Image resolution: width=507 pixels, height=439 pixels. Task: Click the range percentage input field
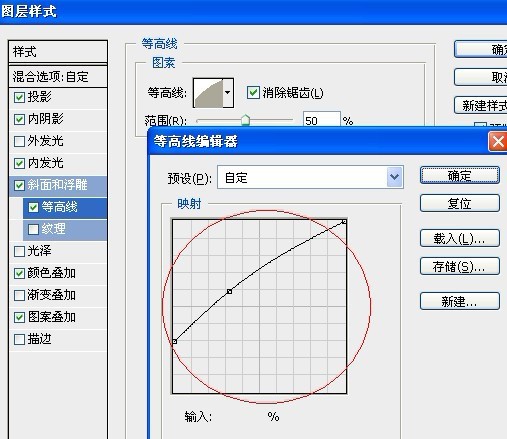click(x=321, y=120)
